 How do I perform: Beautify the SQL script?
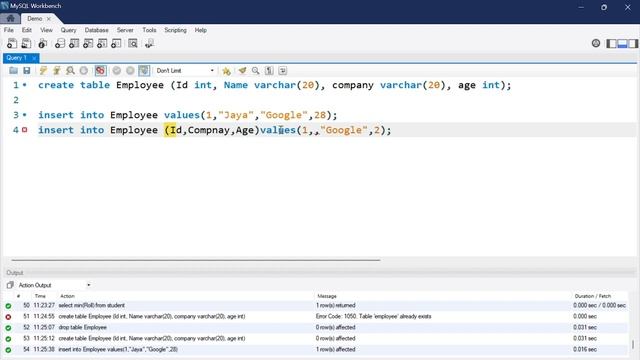pos(242,71)
